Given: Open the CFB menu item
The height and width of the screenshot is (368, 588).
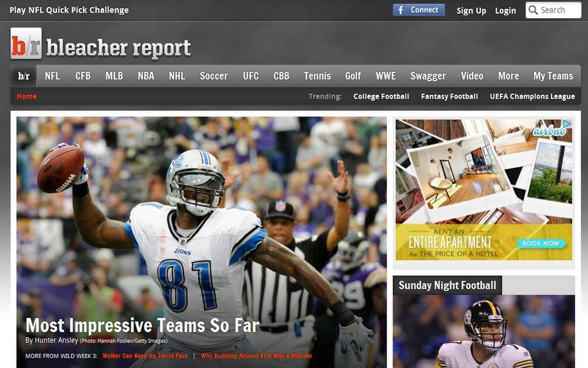Looking at the screenshot, I should pyautogui.click(x=83, y=76).
